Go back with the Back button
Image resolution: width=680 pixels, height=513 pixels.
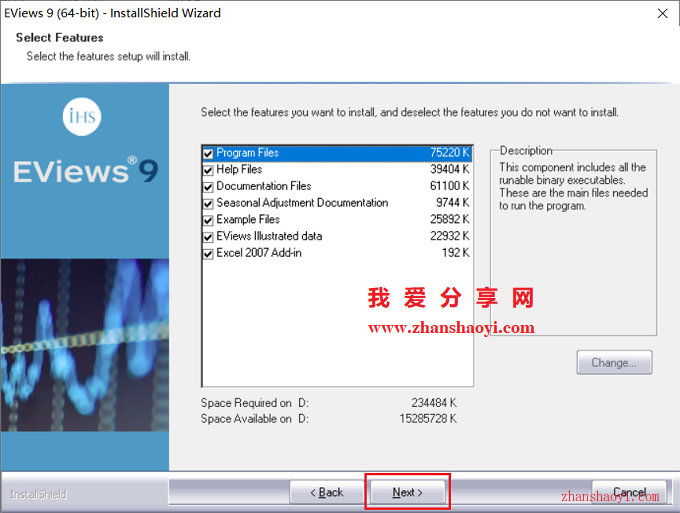[327, 492]
